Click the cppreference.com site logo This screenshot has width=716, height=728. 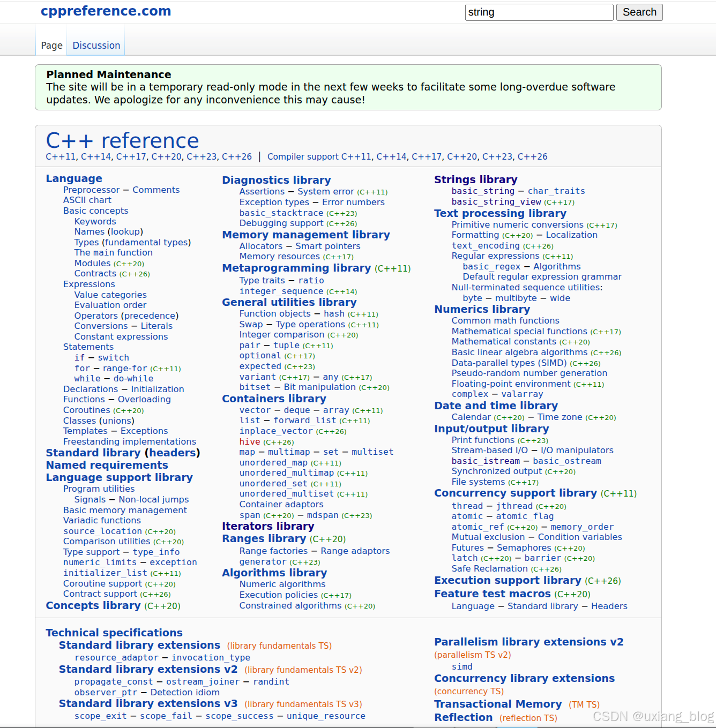coord(106,11)
